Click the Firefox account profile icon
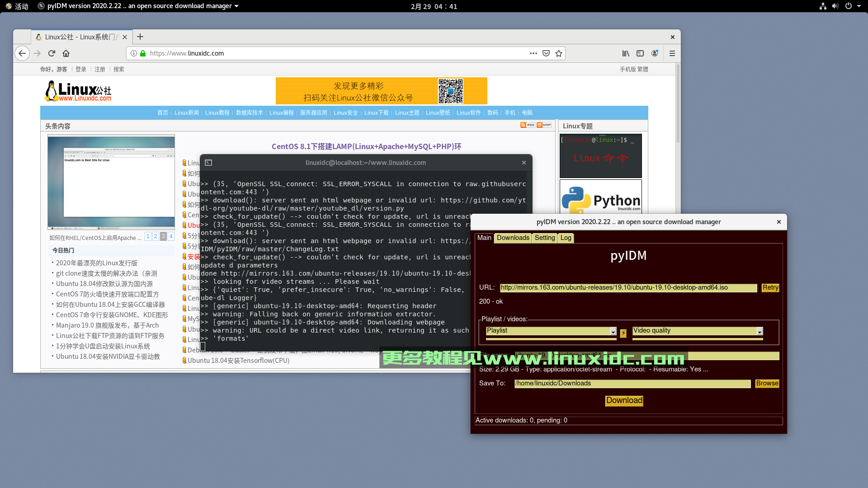Image resolution: width=868 pixels, height=488 pixels. (x=655, y=53)
